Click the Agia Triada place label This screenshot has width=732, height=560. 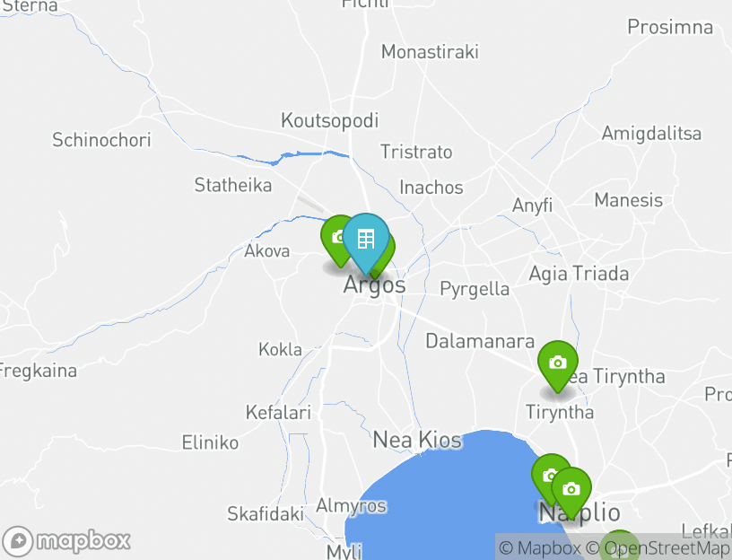[579, 274]
